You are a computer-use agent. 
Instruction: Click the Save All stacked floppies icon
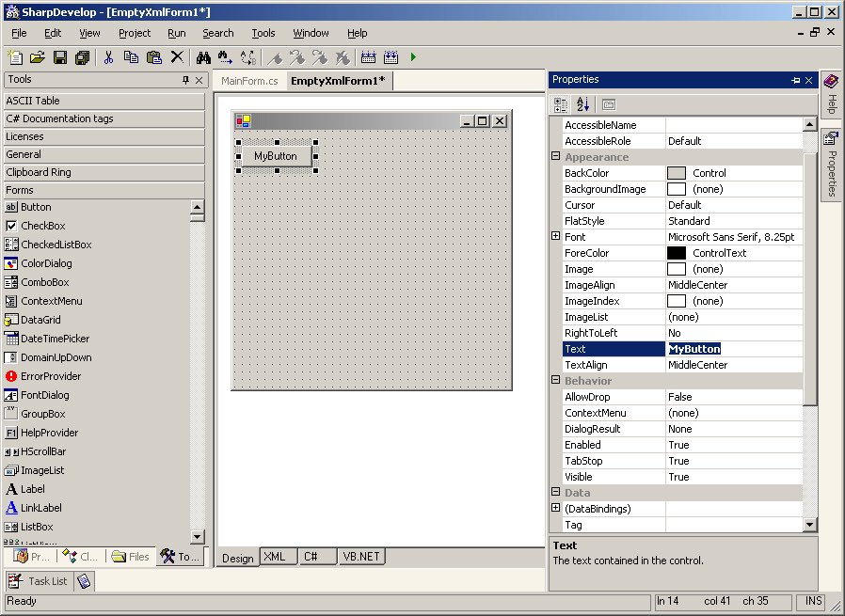point(83,57)
